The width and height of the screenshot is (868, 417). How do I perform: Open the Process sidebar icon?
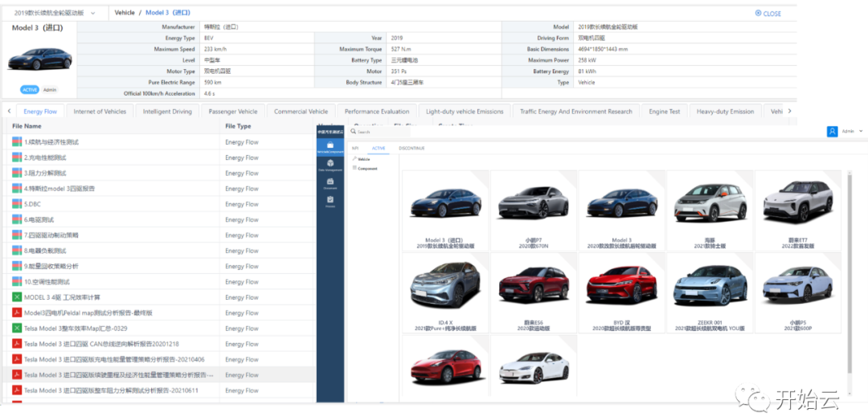[330, 201]
